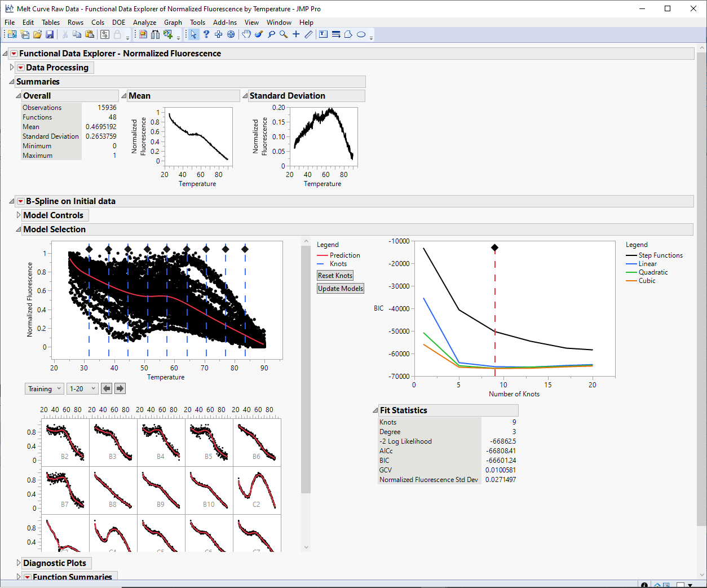Advance function pages with right arrow
This screenshot has width=707, height=588.
pos(118,388)
